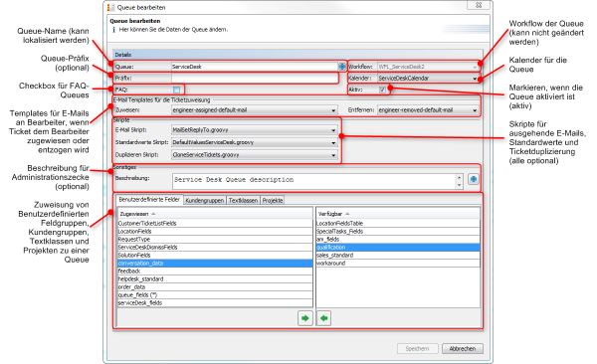Open the E-Mail Skript dropdown
This screenshot has height=364, width=597.
pos(255,130)
